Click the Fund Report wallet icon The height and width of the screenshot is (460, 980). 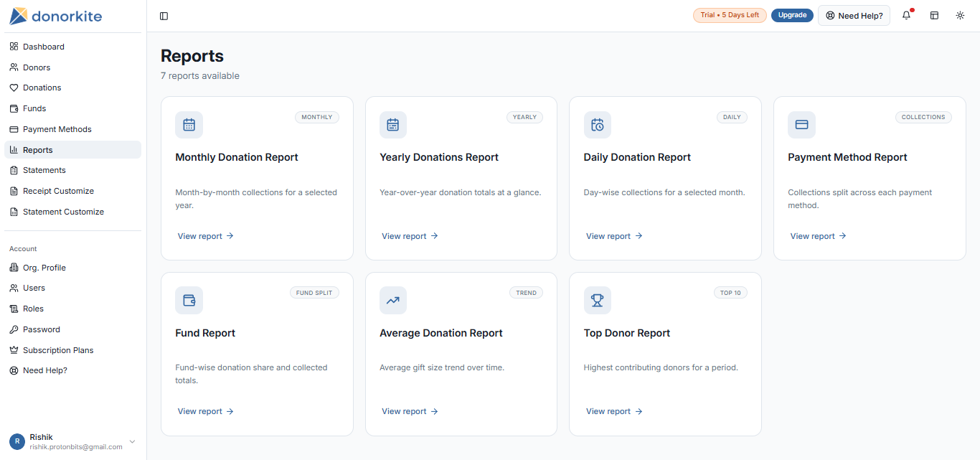tap(189, 300)
